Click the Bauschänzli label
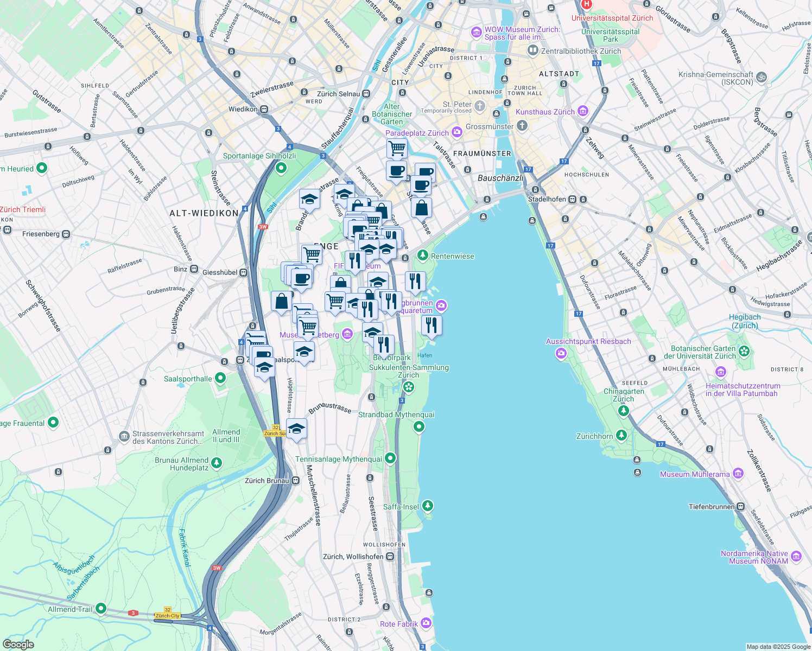The width and height of the screenshot is (812, 651). (x=500, y=178)
